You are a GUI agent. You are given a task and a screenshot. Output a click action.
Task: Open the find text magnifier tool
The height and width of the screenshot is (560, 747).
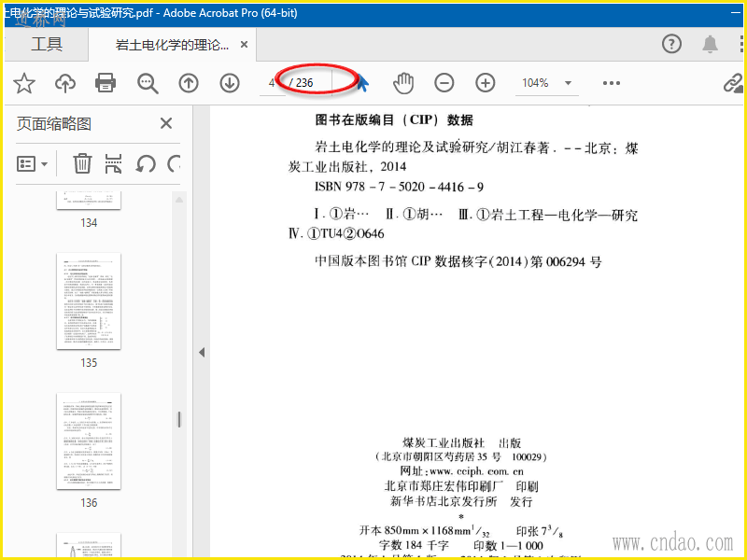tap(148, 83)
